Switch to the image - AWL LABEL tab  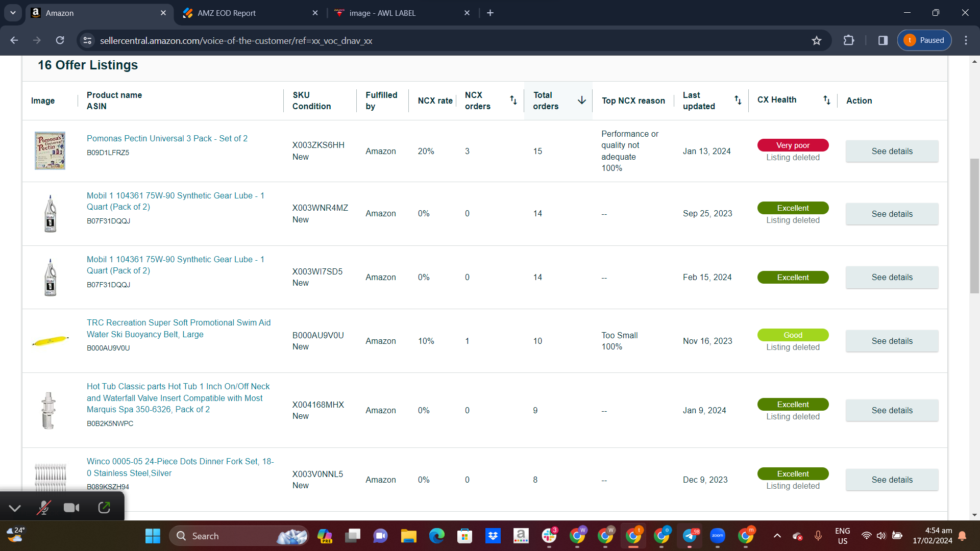coord(402,13)
